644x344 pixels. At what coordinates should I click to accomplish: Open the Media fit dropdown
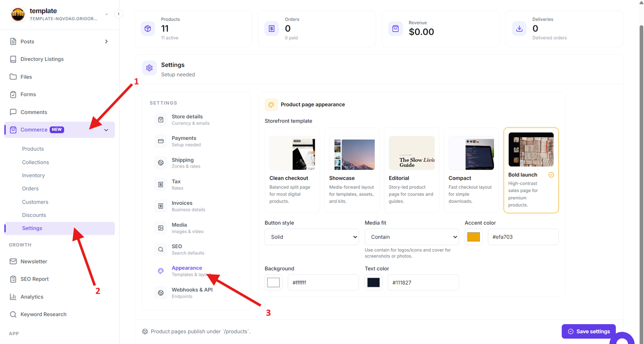(x=412, y=237)
